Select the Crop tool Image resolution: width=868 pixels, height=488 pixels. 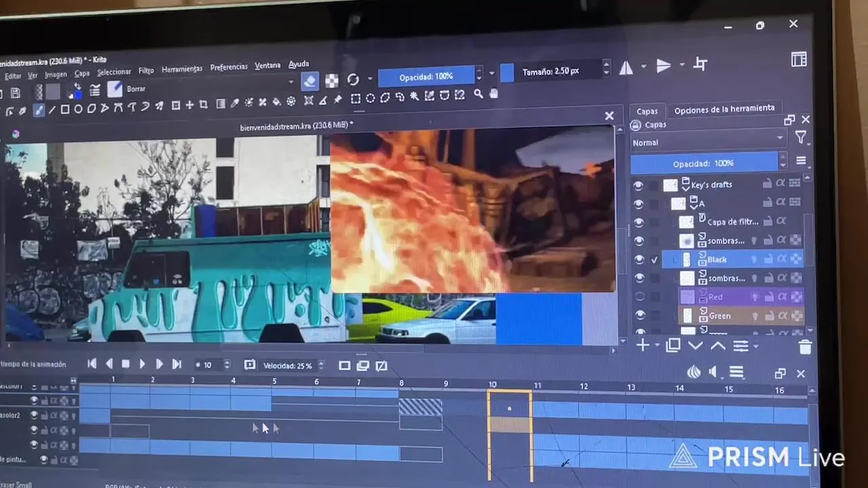[x=203, y=105]
